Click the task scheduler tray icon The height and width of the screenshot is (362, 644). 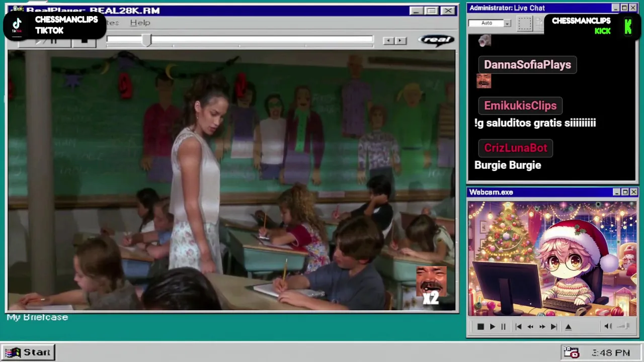pos(571,352)
